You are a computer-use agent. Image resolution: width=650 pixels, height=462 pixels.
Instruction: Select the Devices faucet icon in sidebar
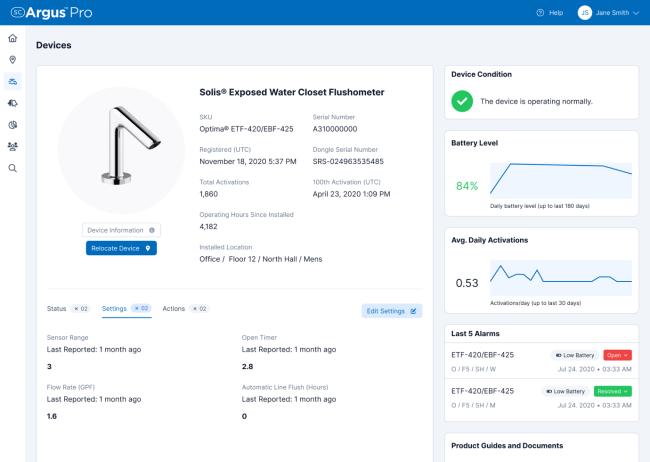click(13, 81)
